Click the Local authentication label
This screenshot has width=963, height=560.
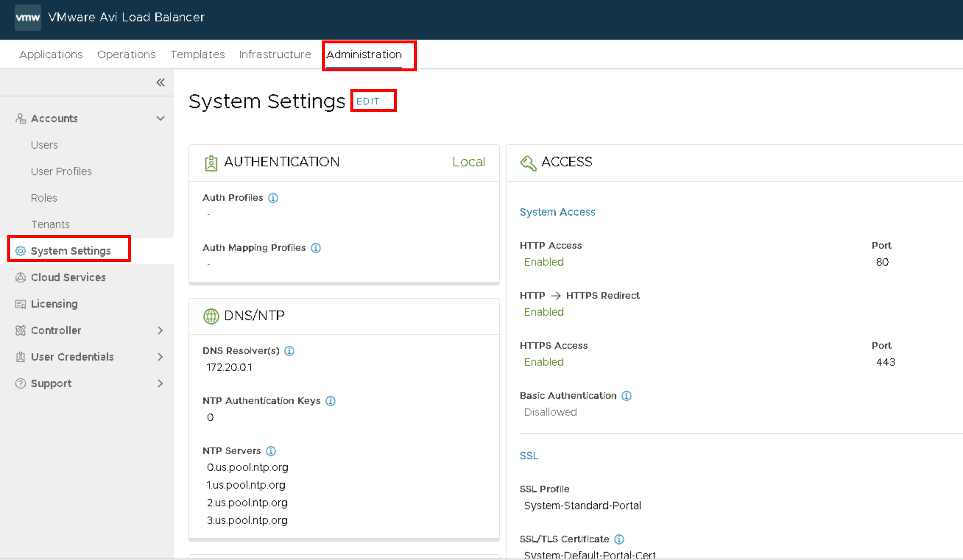(x=469, y=162)
